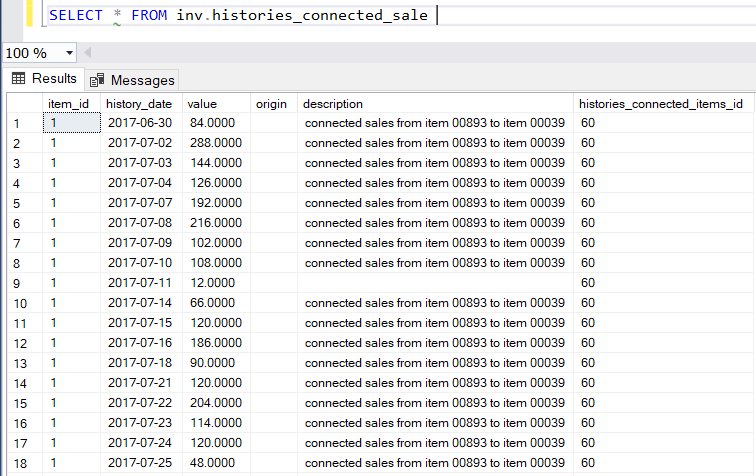Open the zoom level 100 % dropdown
Viewport: 756px width, 476px height.
(69, 53)
